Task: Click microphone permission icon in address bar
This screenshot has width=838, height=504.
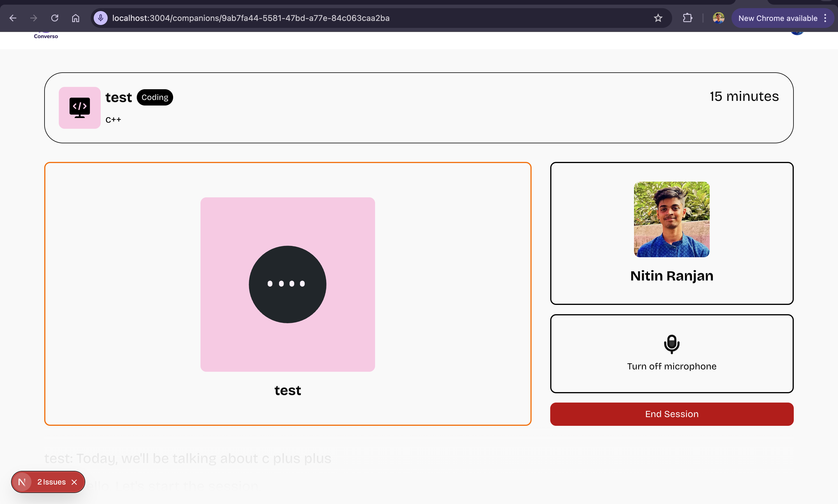Action: coord(101,18)
